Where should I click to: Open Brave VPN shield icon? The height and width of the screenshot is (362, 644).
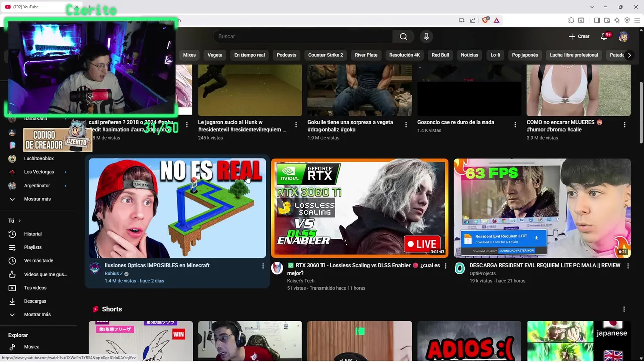(627, 20)
